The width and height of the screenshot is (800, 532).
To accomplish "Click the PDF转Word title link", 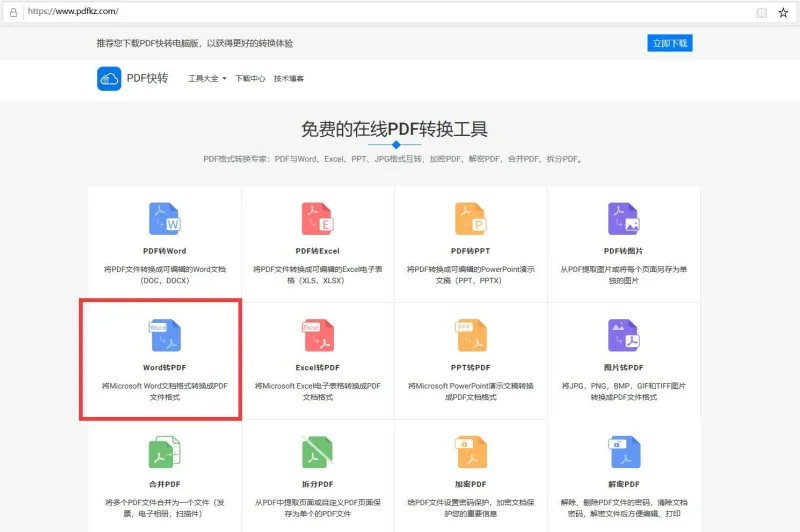I will (x=165, y=251).
